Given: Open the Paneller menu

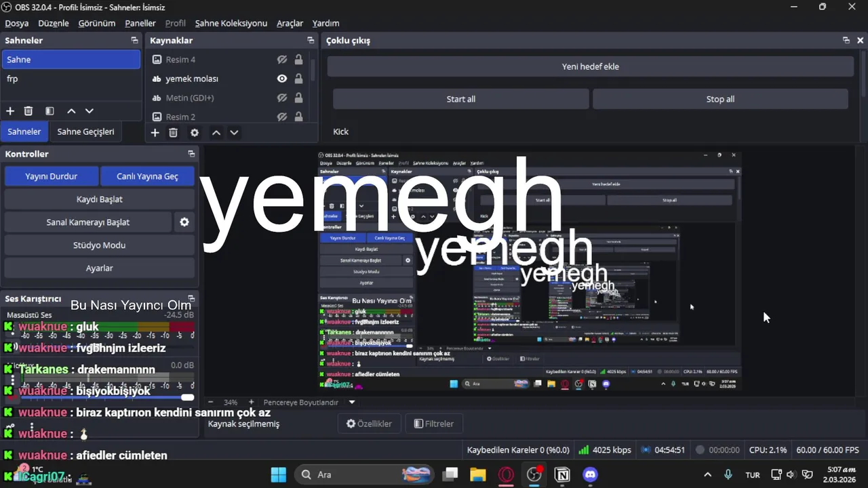Looking at the screenshot, I should coord(140,23).
